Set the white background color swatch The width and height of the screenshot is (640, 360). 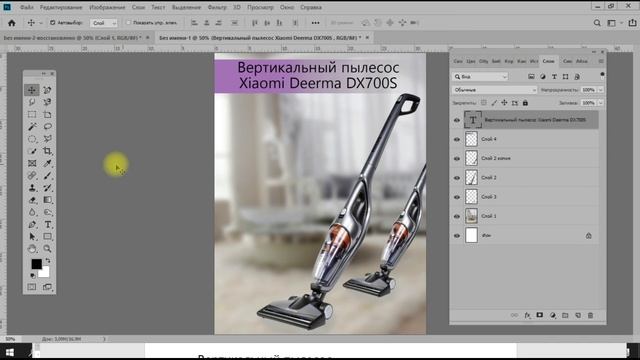point(45,273)
